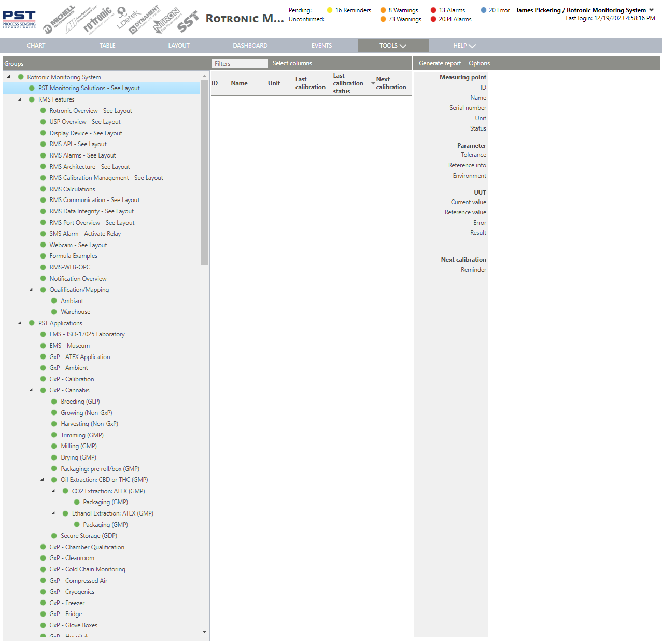Select GxP - Glove Boxes tree item
The height and width of the screenshot is (644, 662).
click(74, 625)
